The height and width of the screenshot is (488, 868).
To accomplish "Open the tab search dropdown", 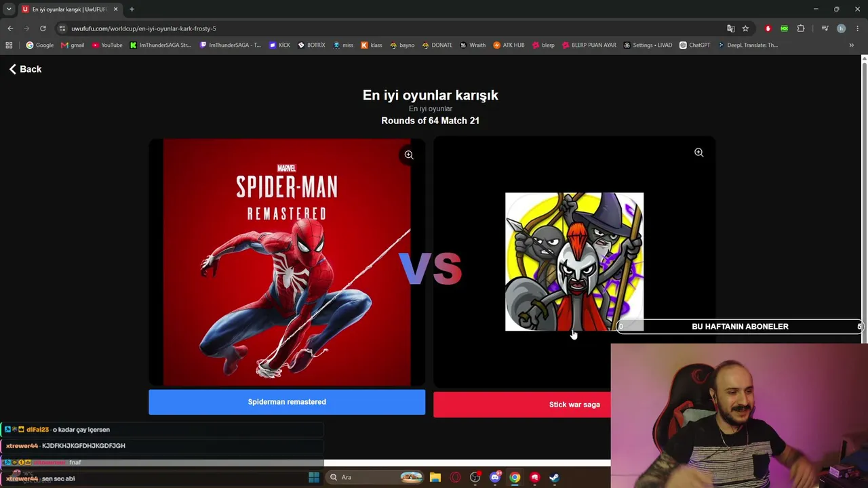I will pos(9,9).
